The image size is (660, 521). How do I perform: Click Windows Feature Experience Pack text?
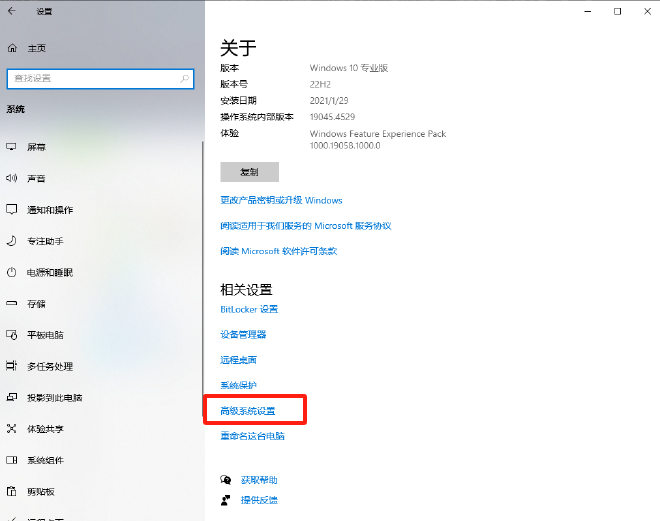[378, 134]
